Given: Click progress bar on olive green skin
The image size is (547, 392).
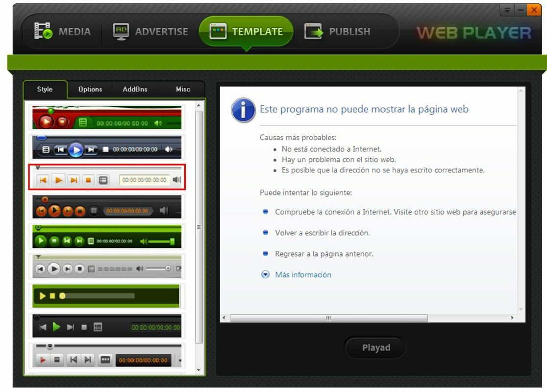Looking at the screenshot, I should [x=98, y=296].
